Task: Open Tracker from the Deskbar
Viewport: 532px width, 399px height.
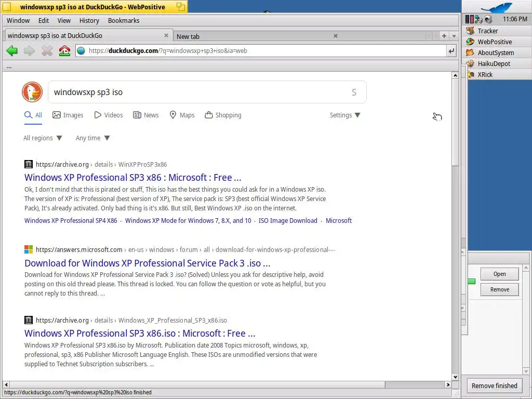Action: 496,31
